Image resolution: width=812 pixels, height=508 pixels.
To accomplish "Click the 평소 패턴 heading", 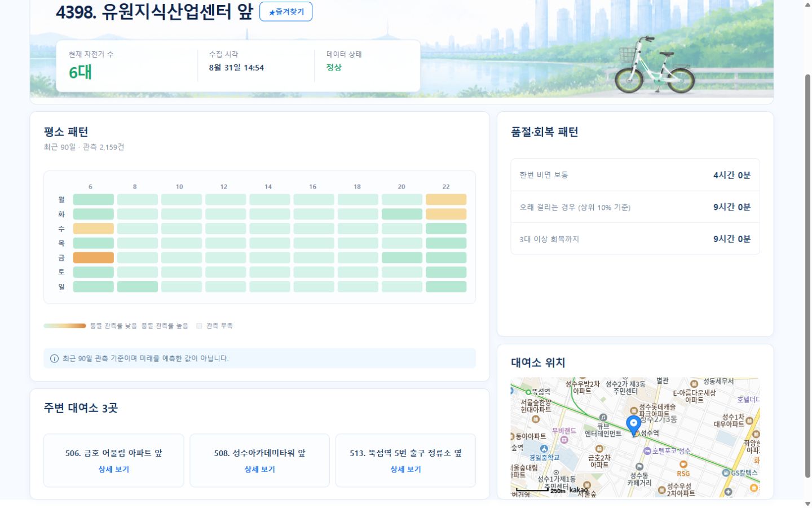I will click(x=66, y=132).
